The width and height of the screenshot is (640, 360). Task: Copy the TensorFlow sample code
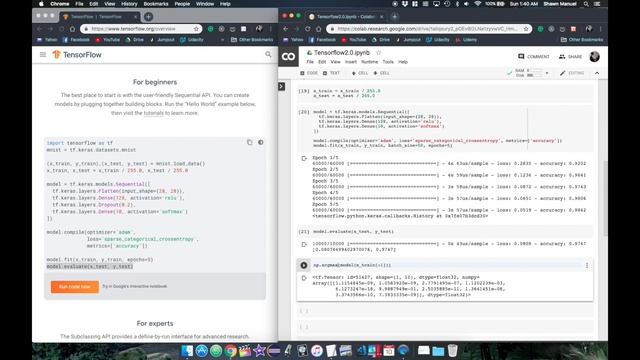(x=249, y=142)
